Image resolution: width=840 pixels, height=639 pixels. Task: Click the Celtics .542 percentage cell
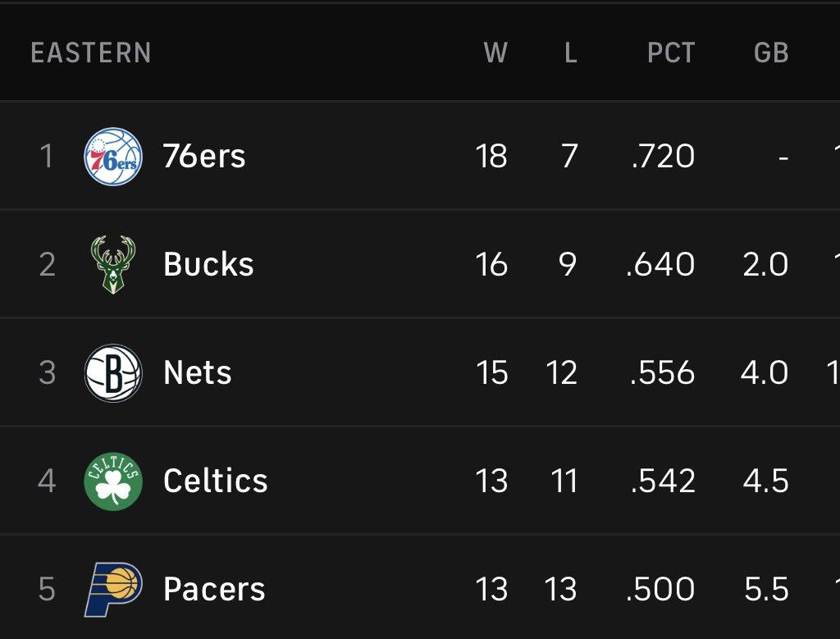point(663,481)
